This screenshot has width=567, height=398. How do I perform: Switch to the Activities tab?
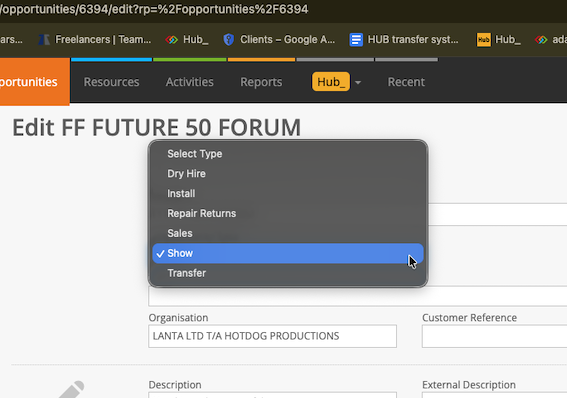189,82
